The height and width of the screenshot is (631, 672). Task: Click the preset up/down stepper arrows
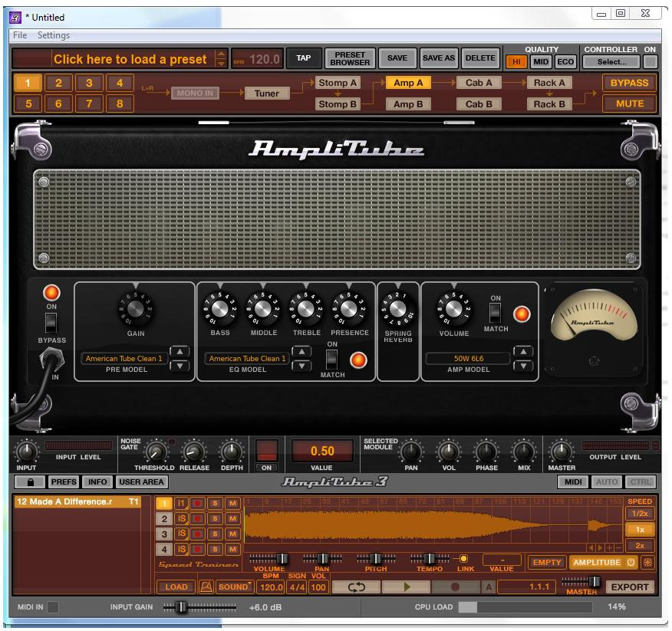(x=221, y=59)
